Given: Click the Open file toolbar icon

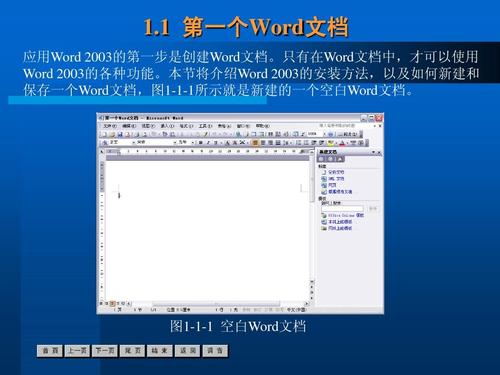Looking at the screenshot, I should [x=112, y=134].
